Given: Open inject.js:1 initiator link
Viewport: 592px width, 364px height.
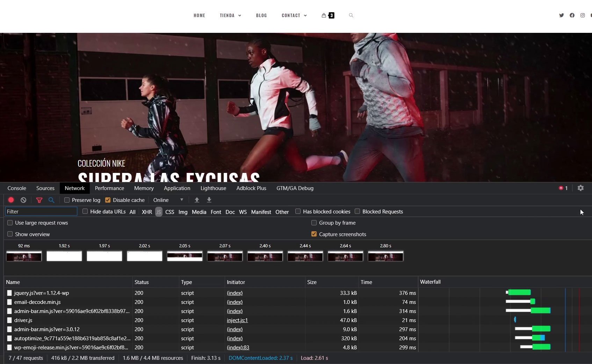Looking at the screenshot, I should point(237,320).
